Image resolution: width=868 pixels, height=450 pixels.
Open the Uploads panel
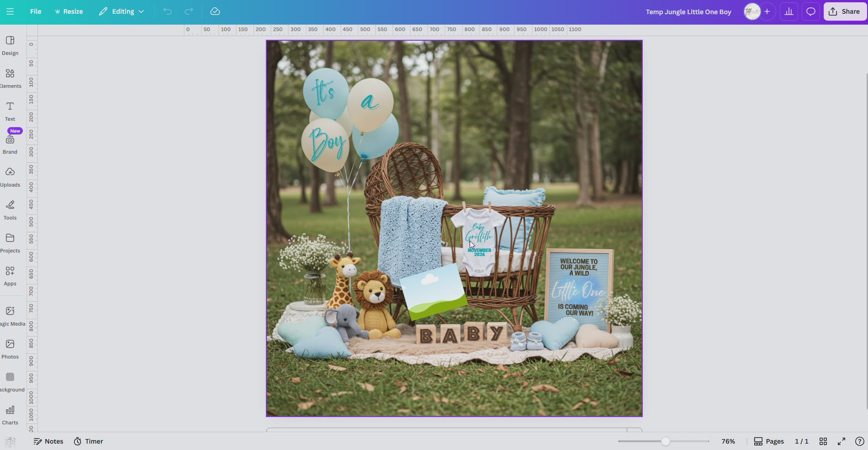coord(10,176)
